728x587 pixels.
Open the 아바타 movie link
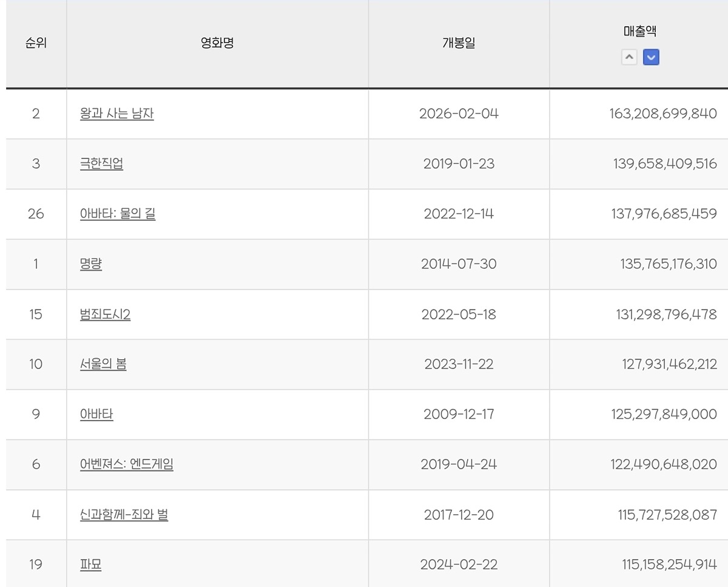[x=96, y=415]
